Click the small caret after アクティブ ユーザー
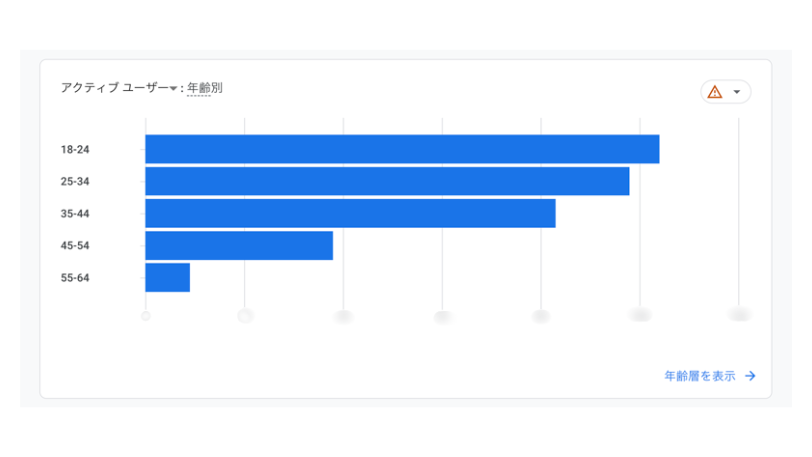Screen dimensions: 812x457 point(173,89)
